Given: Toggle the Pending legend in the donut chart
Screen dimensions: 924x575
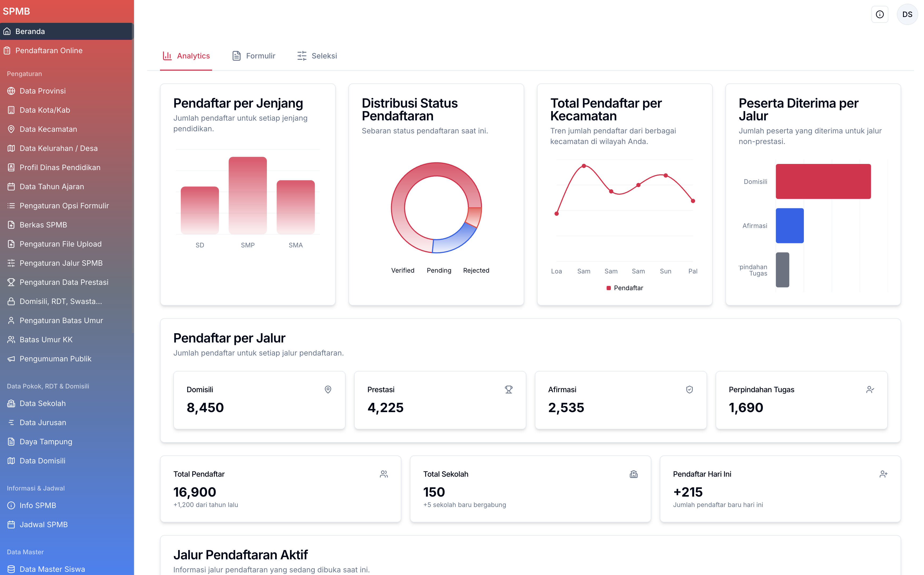Looking at the screenshot, I should (x=439, y=270).
